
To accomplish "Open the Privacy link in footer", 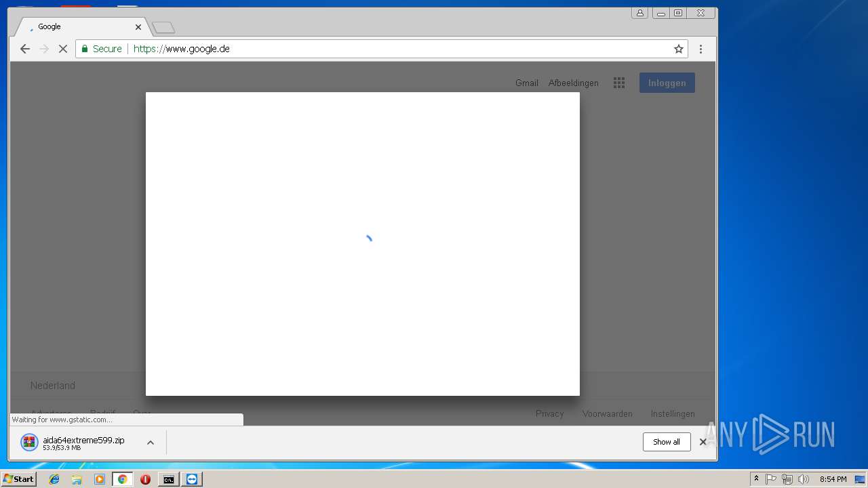I will pos(550,413).
